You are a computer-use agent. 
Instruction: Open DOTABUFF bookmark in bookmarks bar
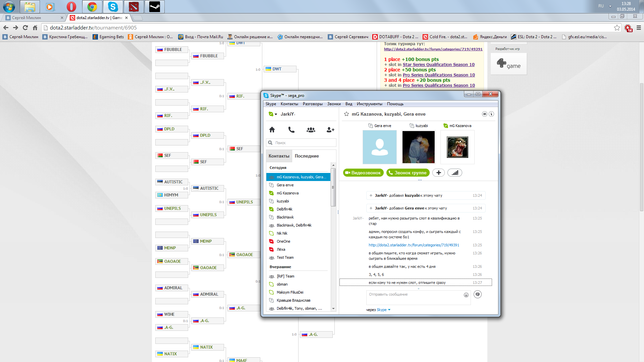click(395, 37)
